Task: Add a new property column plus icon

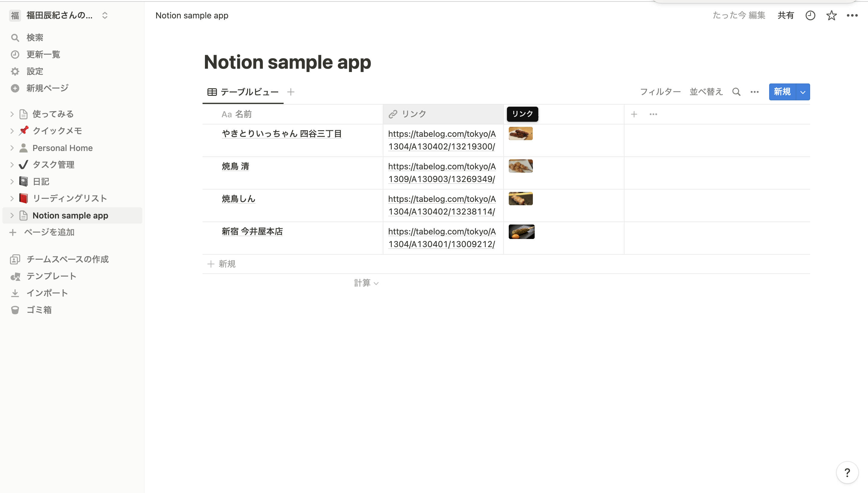Action: (x=634, y=115)
